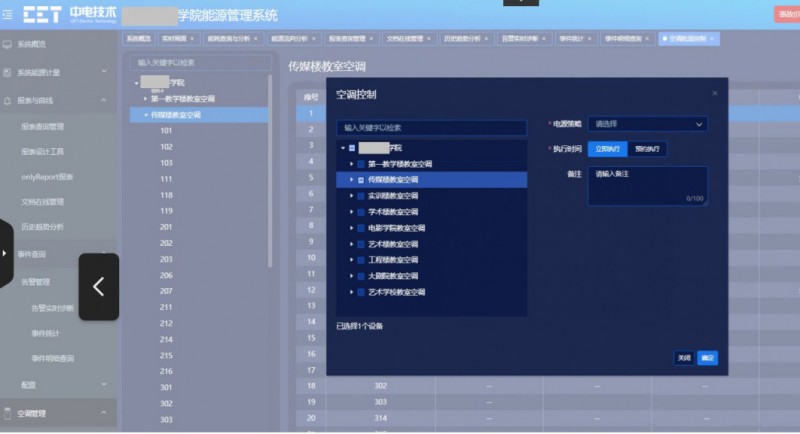Expand the 电影学院教室空调 node arrow

pos(351,228)
